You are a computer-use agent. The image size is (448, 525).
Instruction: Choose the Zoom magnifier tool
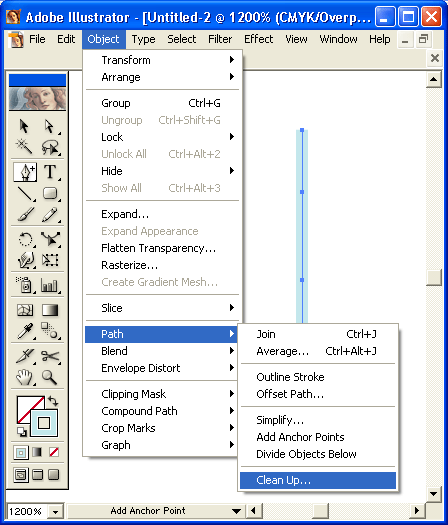click(50, 377)
